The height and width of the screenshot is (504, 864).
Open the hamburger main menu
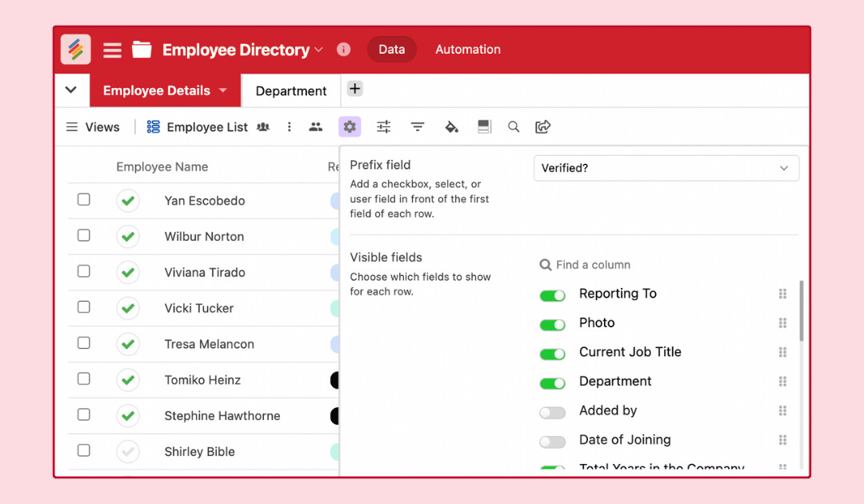113,50
